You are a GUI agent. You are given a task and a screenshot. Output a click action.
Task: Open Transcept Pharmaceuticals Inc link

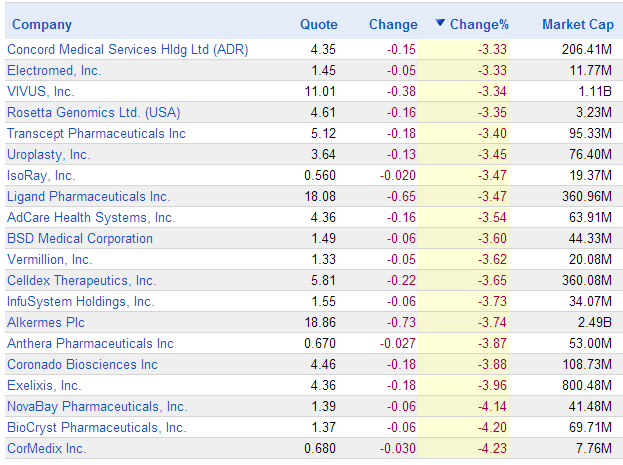[96, 133]
